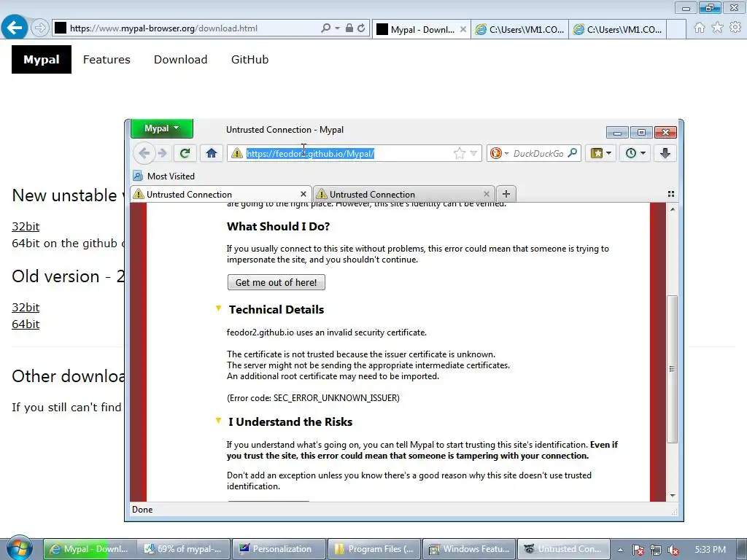
Task: Open the Download page link
Action: [181, 60]
